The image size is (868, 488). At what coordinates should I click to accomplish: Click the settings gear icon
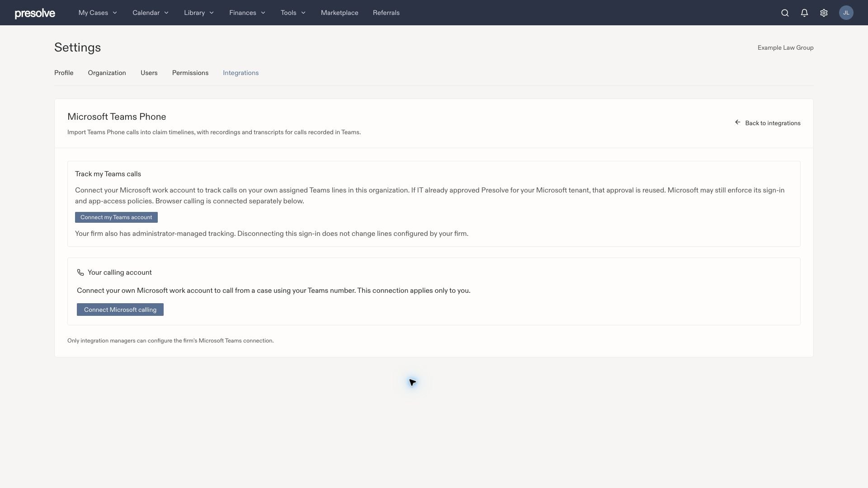pyautogui.click(x=824, y=13)
